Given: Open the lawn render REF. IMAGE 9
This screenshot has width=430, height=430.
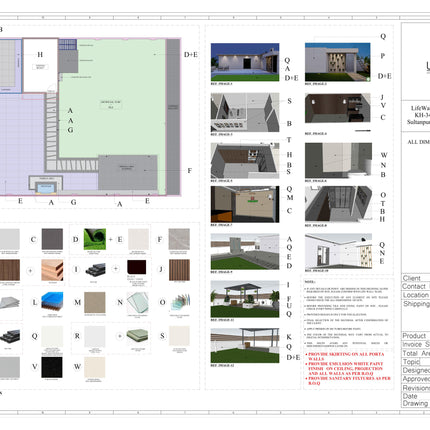Looking at the screenshot, I should 245,252.
